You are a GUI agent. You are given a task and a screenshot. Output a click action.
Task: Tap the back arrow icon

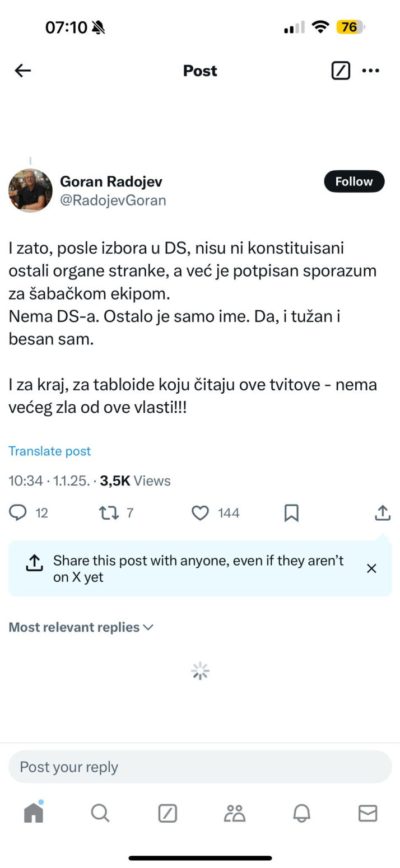(23, 71)
